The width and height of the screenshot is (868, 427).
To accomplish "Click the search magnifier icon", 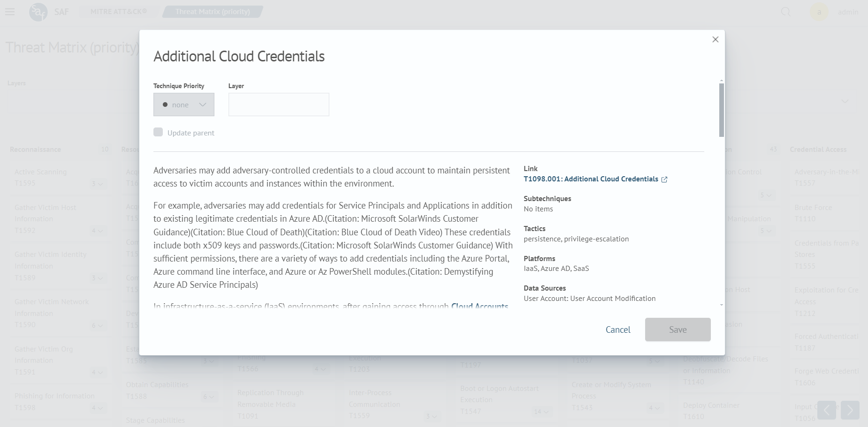I will point(785,12).
